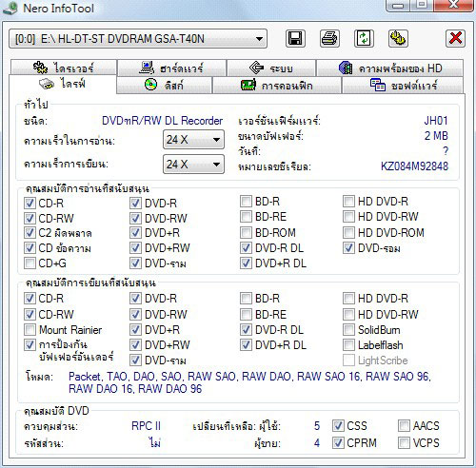The width and height of the screenshot is (476, 468).
Task: Click the write modes text Packet, TAO, DAO
Action: click(249, 382)
